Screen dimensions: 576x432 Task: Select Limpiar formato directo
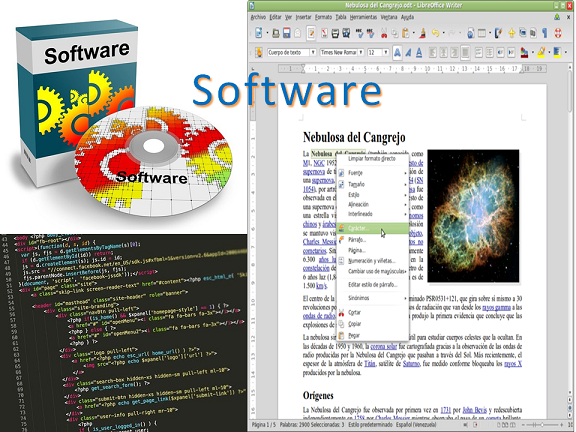click(x=372, y=159)
